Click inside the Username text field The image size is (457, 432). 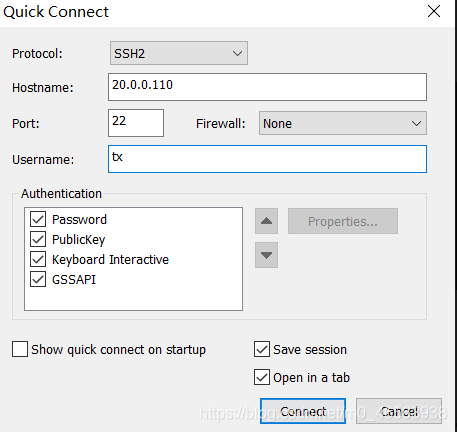pos(267,159)
